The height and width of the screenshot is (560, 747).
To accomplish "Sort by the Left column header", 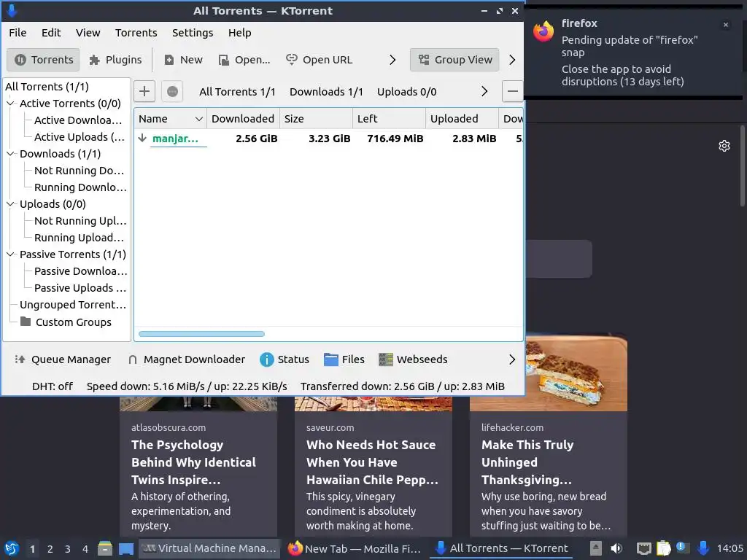I will pos(389,119).
